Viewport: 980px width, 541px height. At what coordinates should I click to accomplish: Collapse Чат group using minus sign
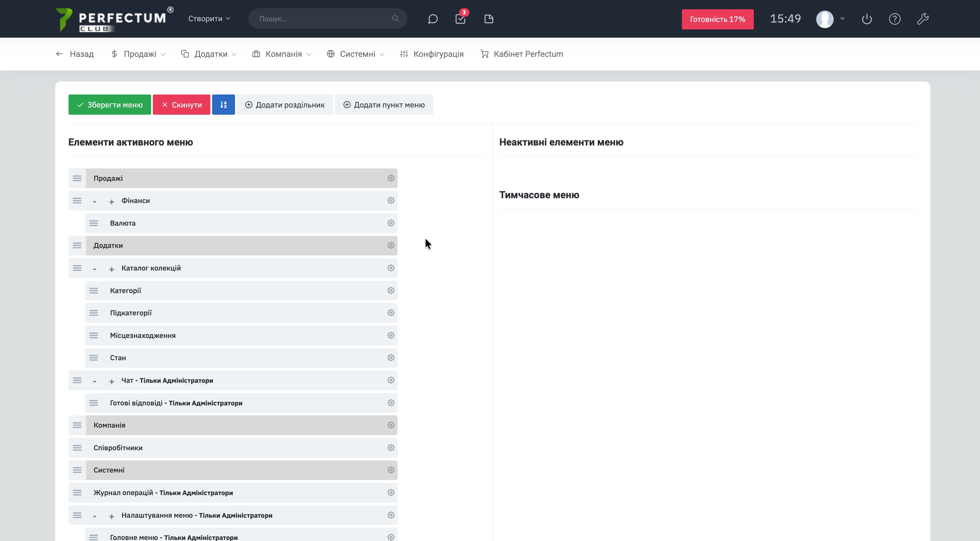[x=95, y=381]
